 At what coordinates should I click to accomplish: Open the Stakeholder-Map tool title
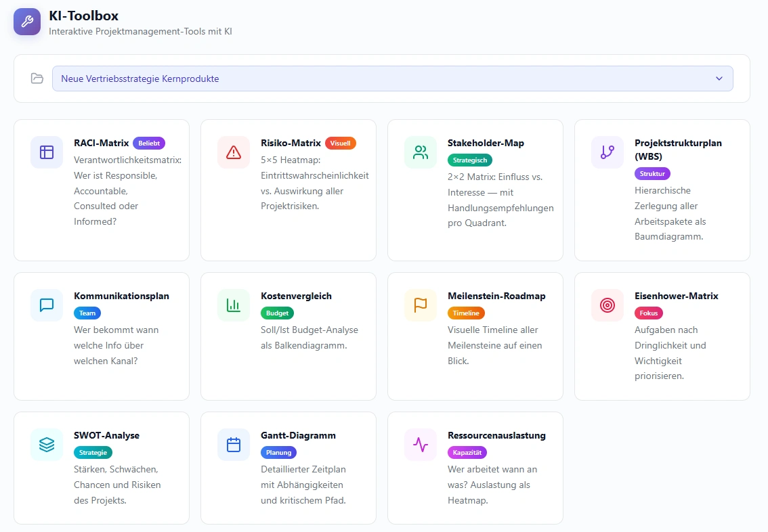pyautogui.click(x=486, y=143)
